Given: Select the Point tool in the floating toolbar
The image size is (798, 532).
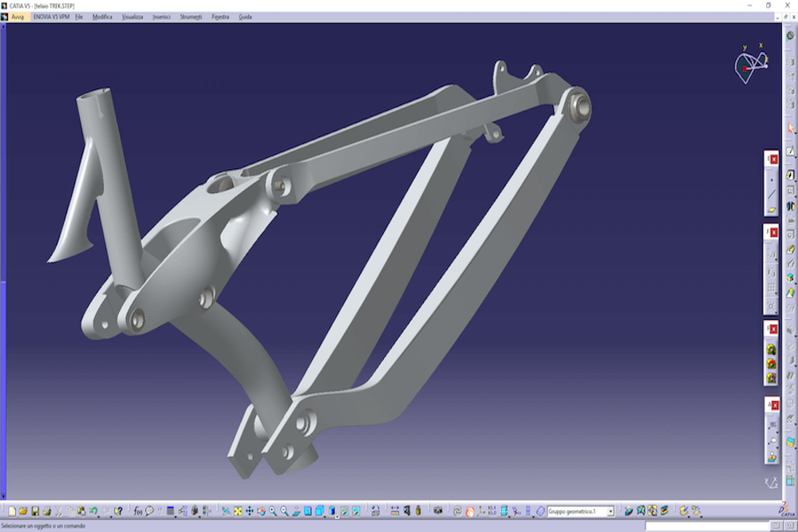Looking at the screenshot, I should pyautogui.click(x=772, y=180).
